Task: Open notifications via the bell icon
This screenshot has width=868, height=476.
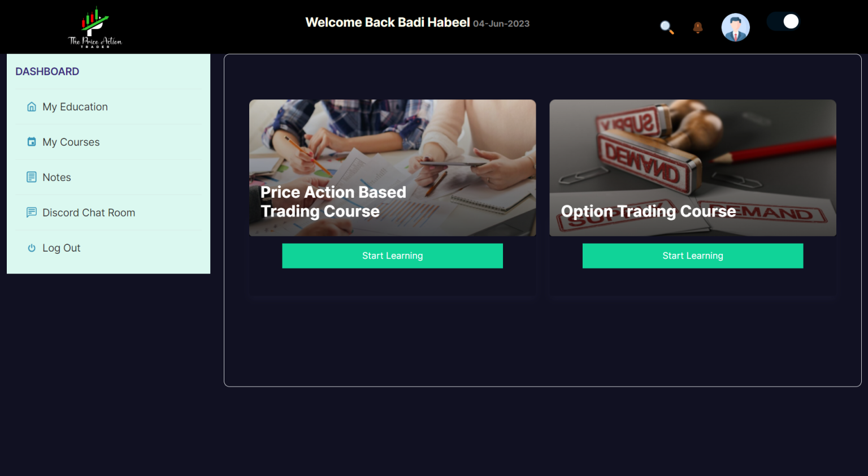Action: click(x=698, y=27)
